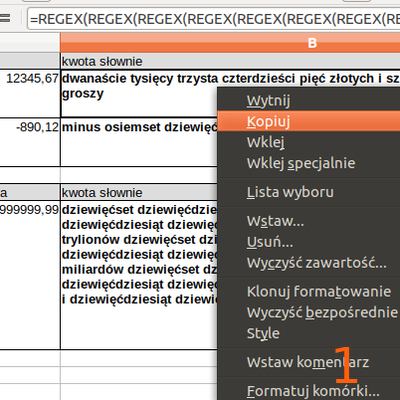
Task: Open the Style submenu entry
Action: 309,333
